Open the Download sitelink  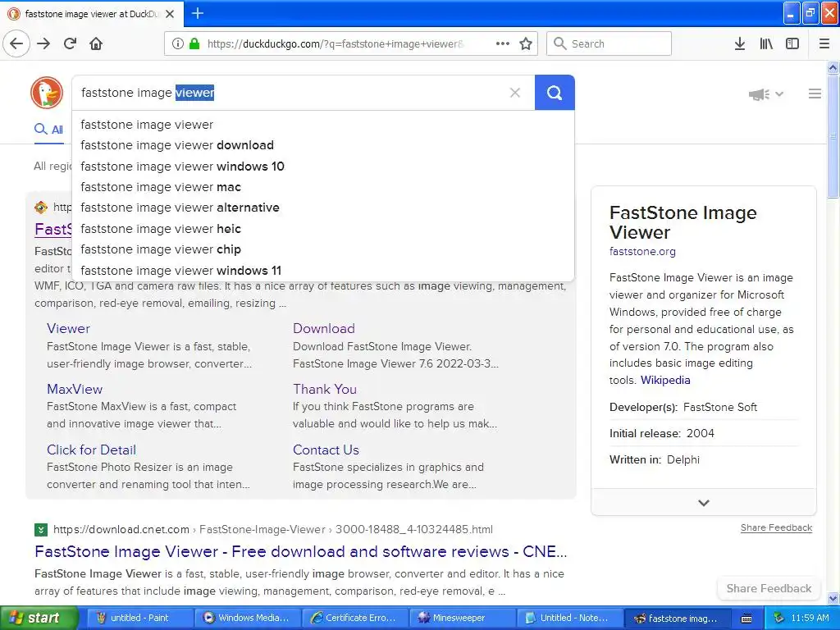coord(323,328)
